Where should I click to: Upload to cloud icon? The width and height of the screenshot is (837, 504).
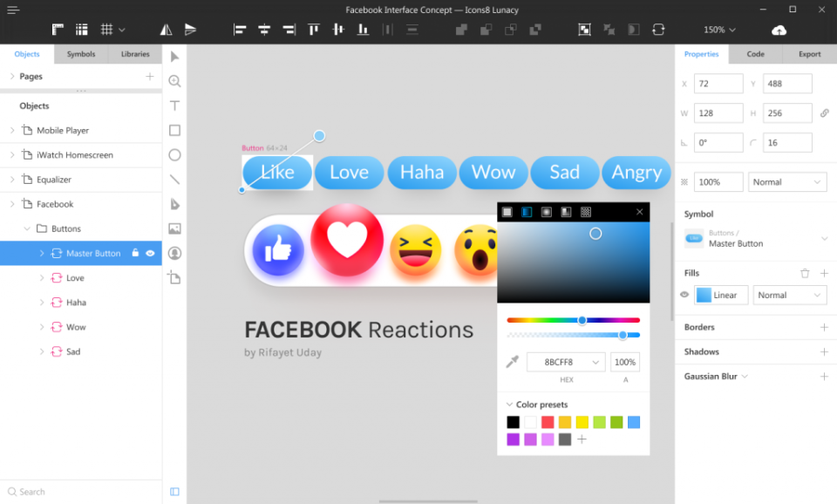pos(779,30)
